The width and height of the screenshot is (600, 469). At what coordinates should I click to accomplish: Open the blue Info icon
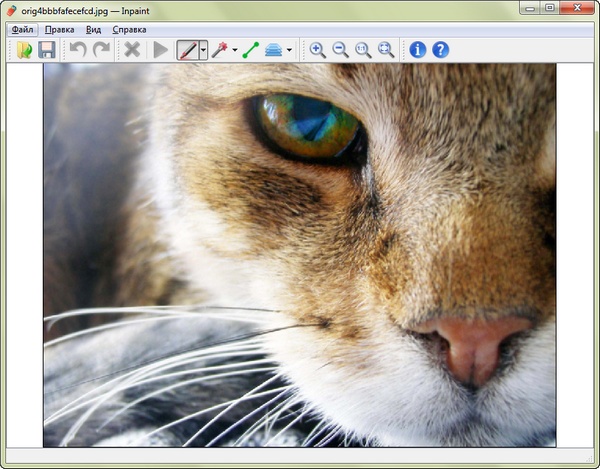pyautogui.click(x=418, y=49)
